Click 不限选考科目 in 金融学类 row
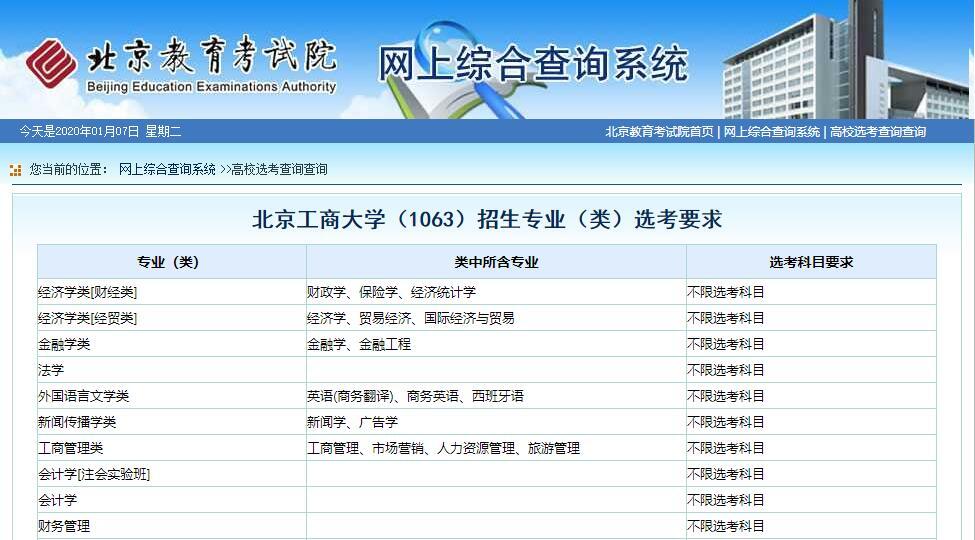This screenshot has height=540, width=975. coord(811,344)
